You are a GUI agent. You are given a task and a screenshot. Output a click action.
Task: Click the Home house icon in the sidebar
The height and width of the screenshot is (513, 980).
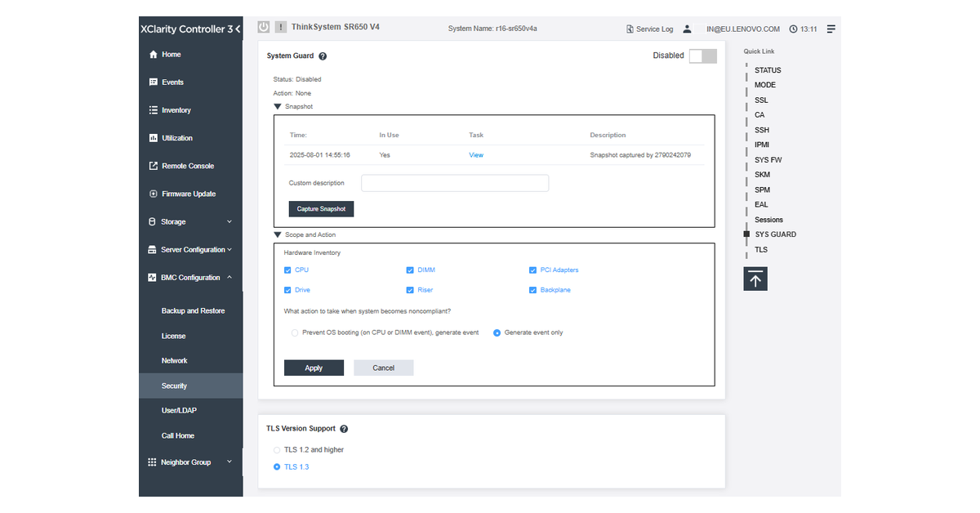tap(153, 55)
